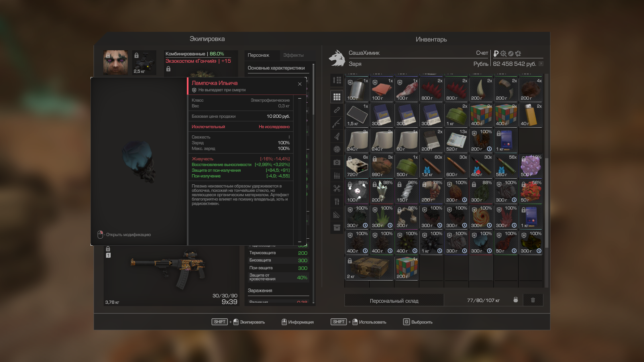644x362 pixels.
Task: Click the Выбросить hint button
Action: pos(418,322)
